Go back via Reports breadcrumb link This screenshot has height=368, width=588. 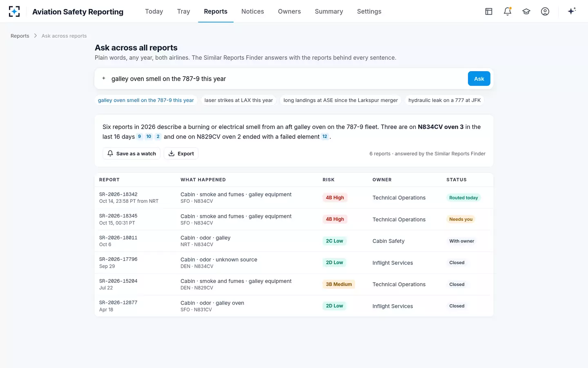tap(20, 36)
